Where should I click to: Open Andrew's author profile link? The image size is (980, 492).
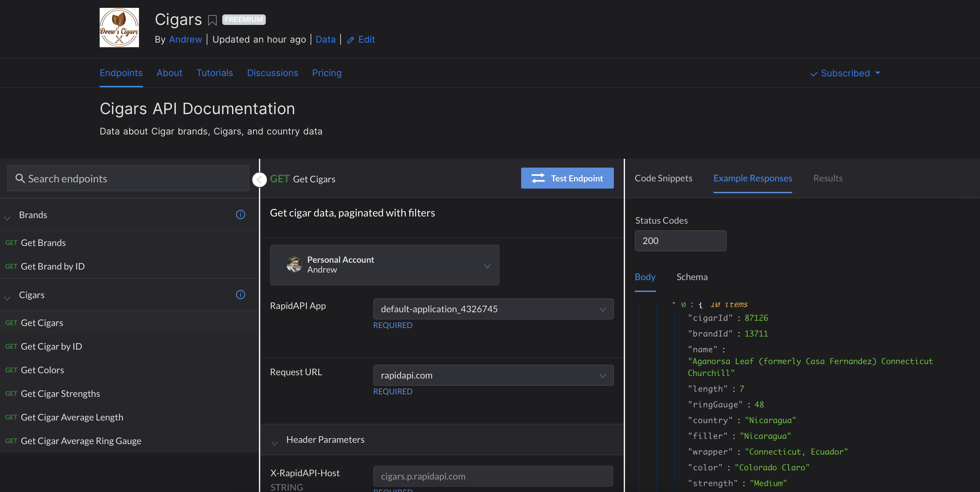(185, 40)
